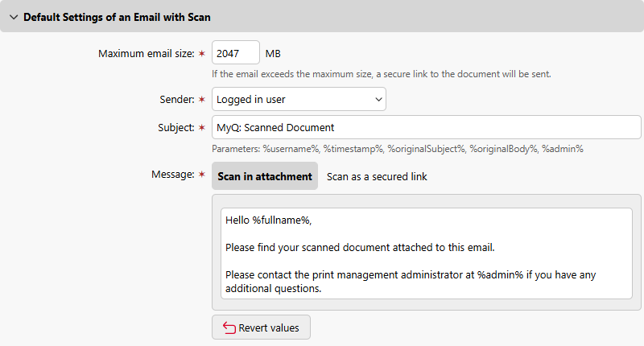Screen dimensions: 644x346
Task: Click the red revert arrow icon
Action: tap(229, 327)
